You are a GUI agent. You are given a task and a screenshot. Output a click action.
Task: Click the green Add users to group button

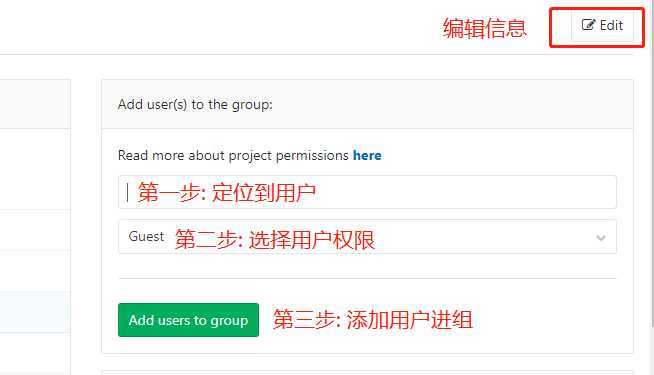[x=189, y=320]
